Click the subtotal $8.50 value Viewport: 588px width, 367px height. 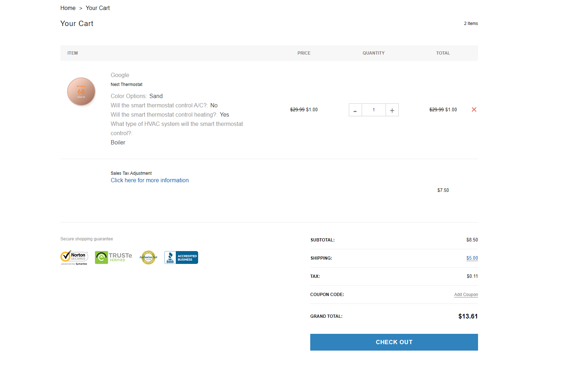(472, 240)
